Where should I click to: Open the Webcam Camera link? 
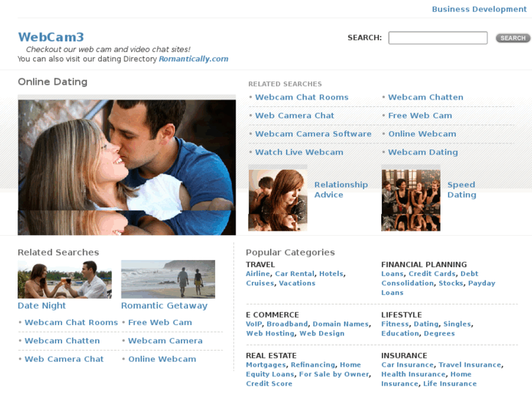point(165,340)
